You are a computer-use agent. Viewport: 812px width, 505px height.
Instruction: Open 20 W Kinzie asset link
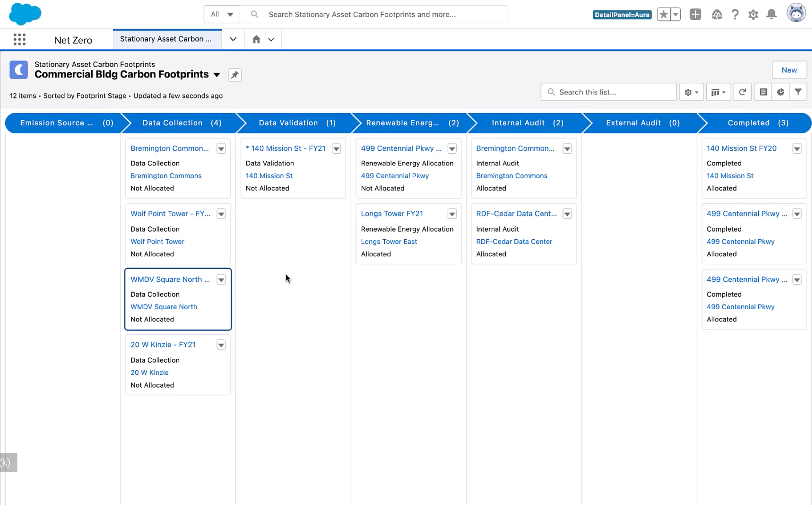click(150, 372)
